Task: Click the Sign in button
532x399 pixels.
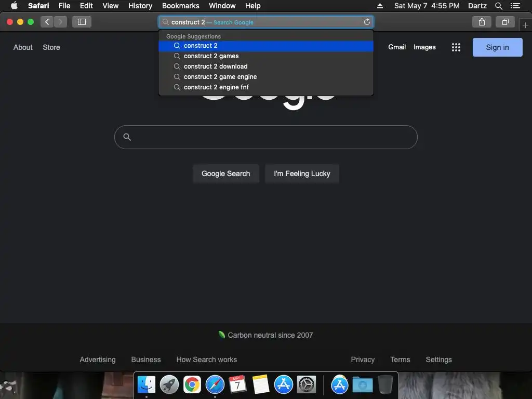Action: pyautogui.click(x=497, y=47)
